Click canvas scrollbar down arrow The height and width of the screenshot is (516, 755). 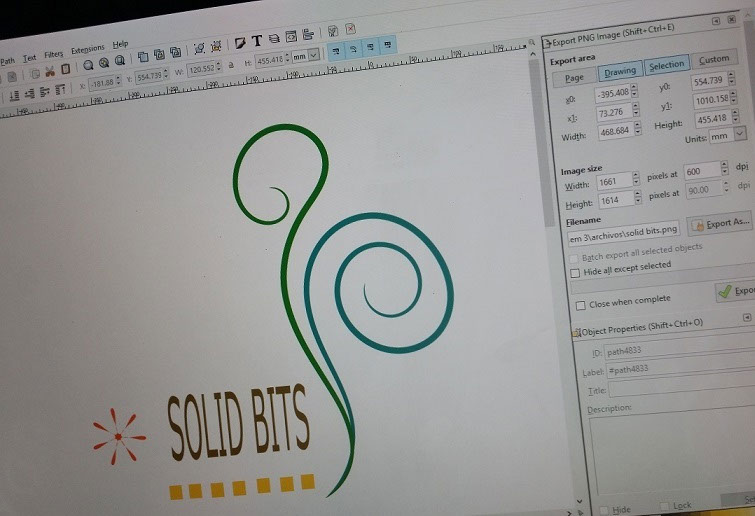579,501
